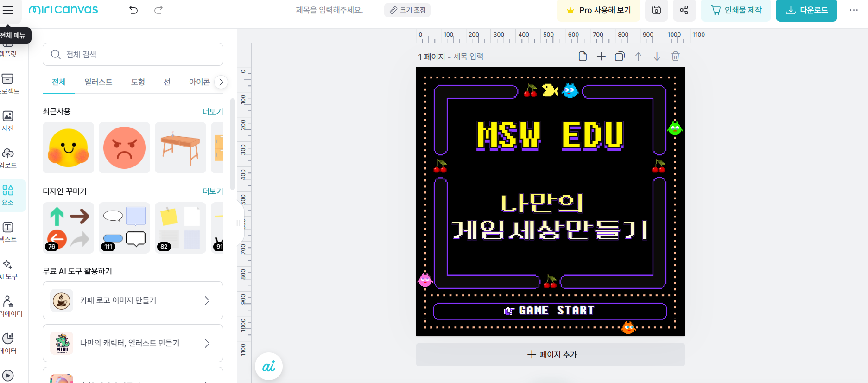Select the 게임 세상만들기 text on canvas
The height and width of the screenshot is (383, 868).
point(550,230)
